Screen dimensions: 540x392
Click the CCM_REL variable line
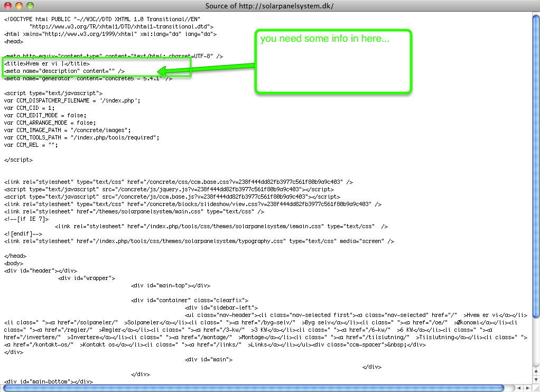tap(31, 145)
